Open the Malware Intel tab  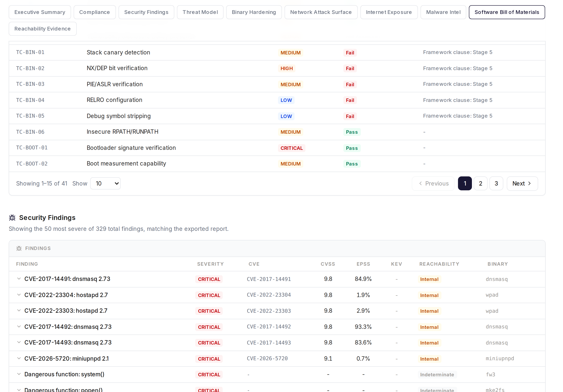443,12
